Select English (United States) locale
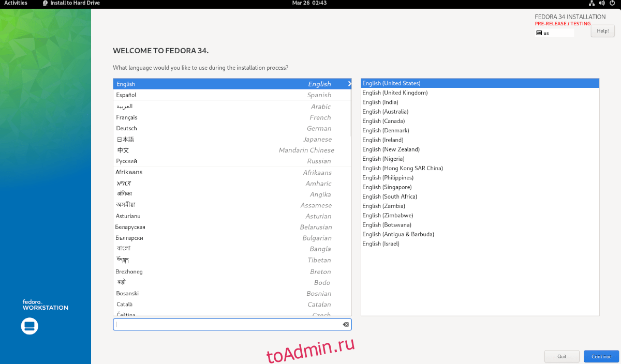Screen dimensions: 621x364 coord(480,83)
